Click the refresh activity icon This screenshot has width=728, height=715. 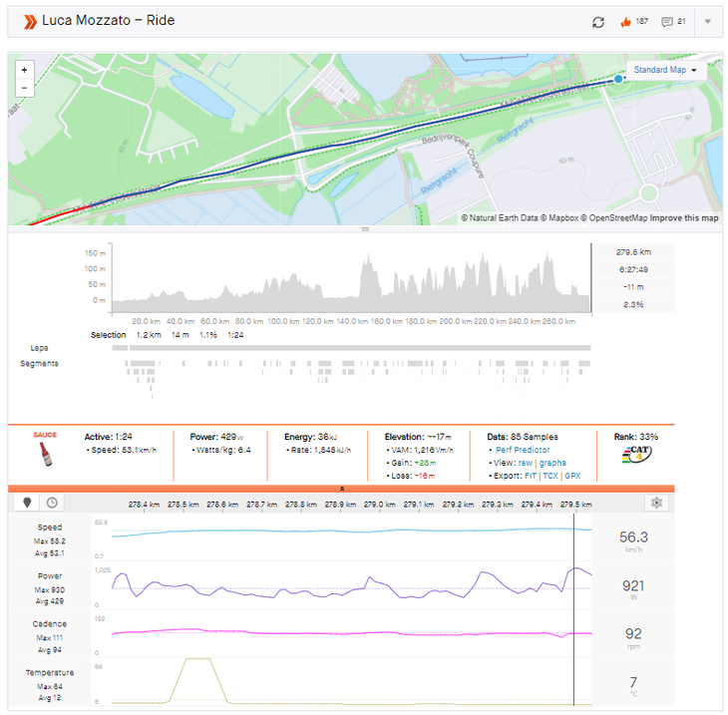(598, 22)
